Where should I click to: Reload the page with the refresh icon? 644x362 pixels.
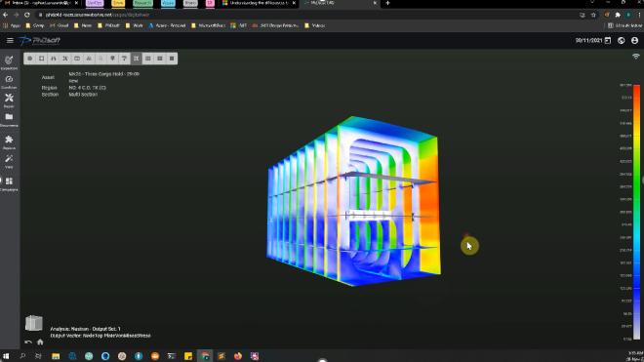27,15
